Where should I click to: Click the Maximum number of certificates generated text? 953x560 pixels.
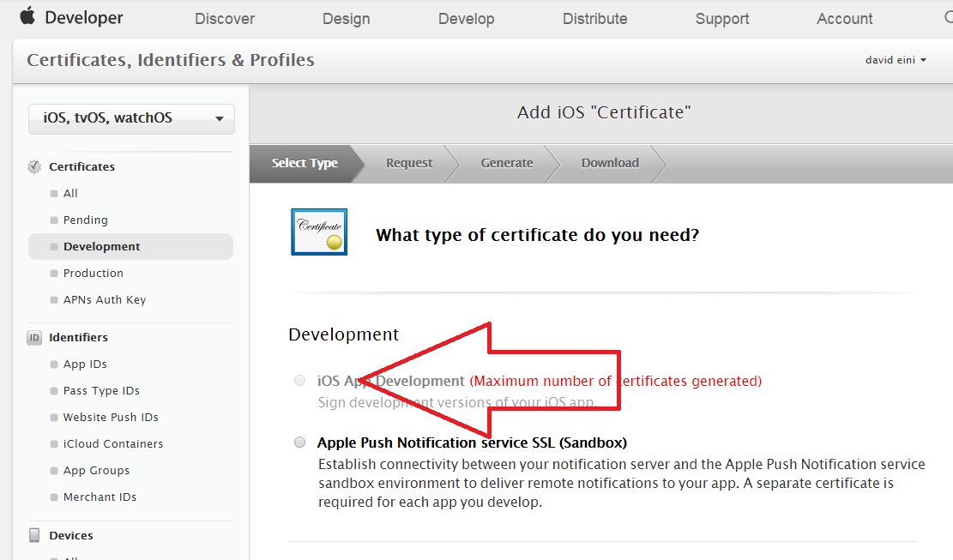click(615, 381)
